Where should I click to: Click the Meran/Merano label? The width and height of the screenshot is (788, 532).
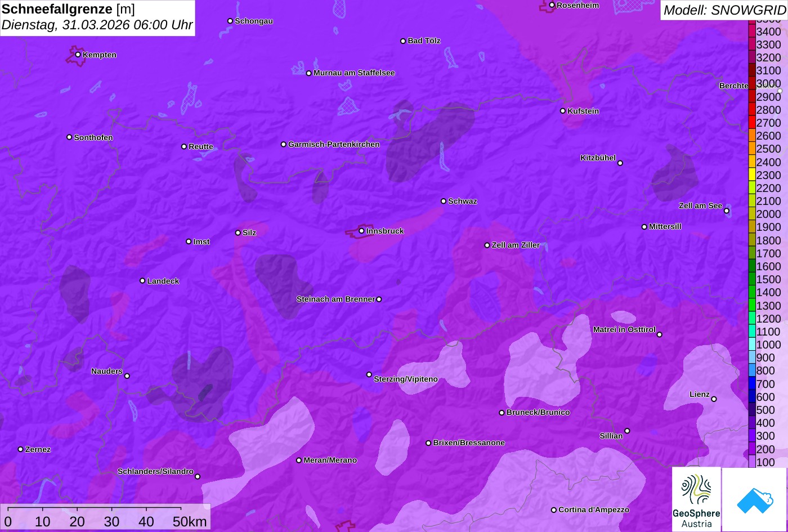(330, 461)
